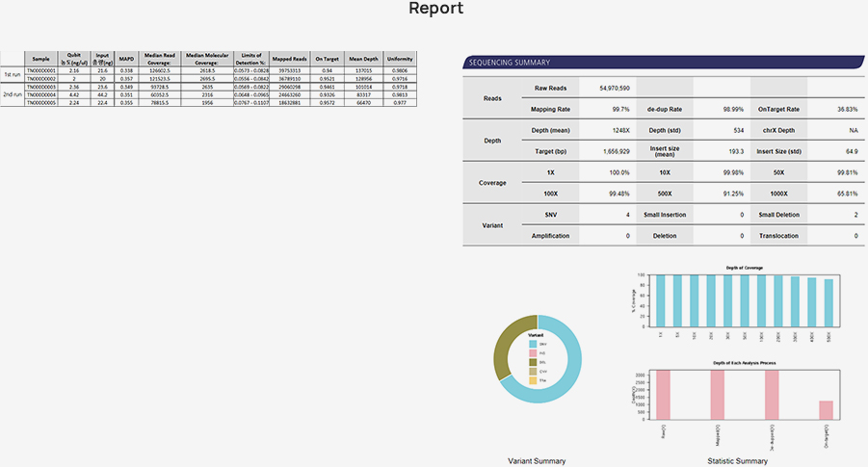Click the Depth (mean) label
868x467 pixels.
(x=550, y=130)
